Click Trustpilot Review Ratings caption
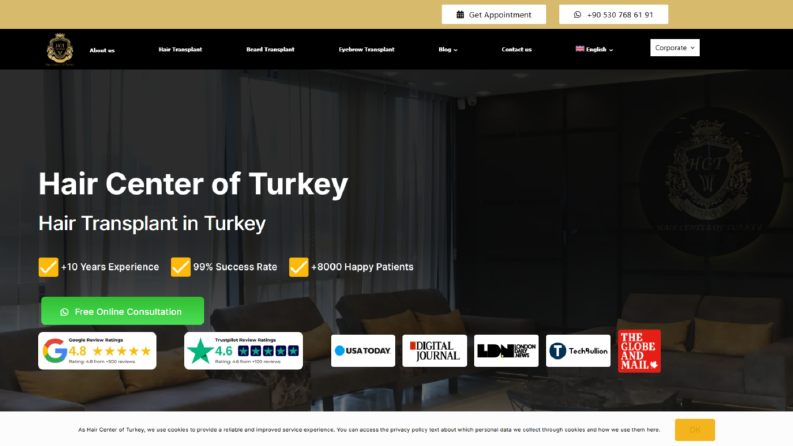Image resolution: width=793 pixels, height=446 pixels. click(245, 340)
